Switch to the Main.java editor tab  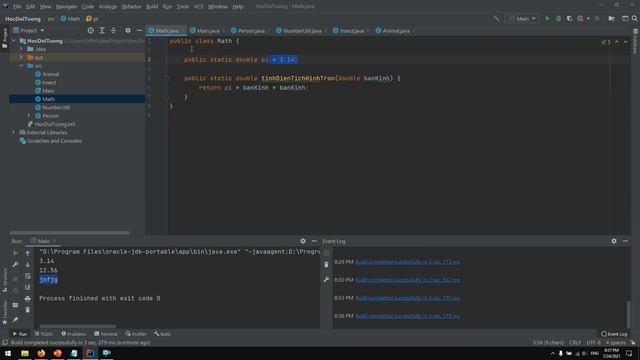coord(207,31)
